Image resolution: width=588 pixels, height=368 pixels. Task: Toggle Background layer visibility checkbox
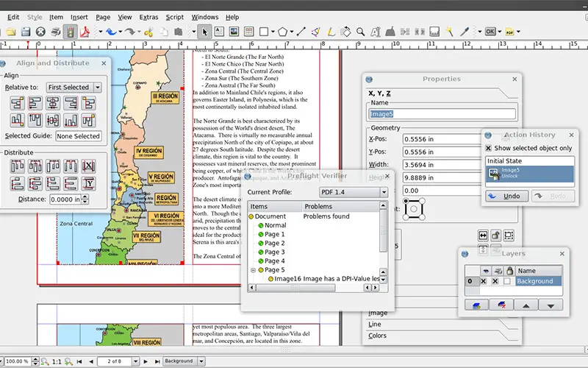pyautogui.click(x=484, y=281)
